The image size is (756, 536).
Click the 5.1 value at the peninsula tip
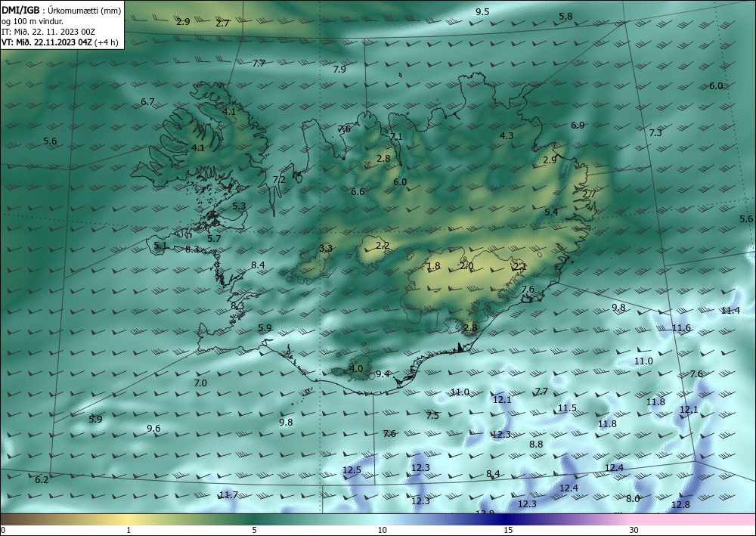point(160,246)
